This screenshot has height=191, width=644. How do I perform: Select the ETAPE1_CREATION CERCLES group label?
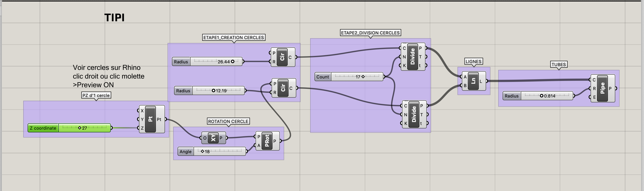[234, 38]
